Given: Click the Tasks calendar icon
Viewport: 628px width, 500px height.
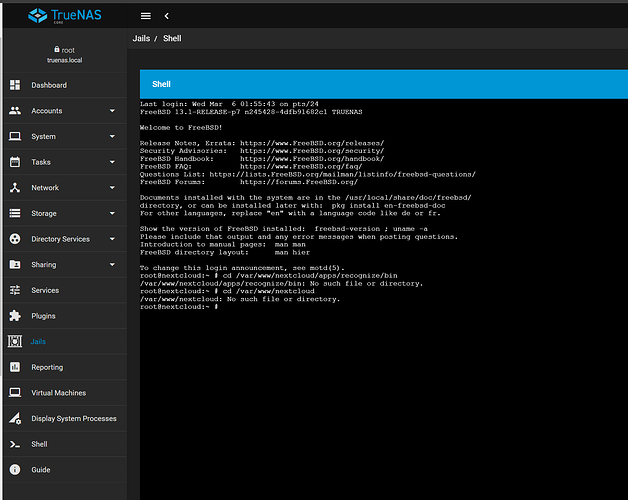Looking at the screenshot, I should pos(15,162).
